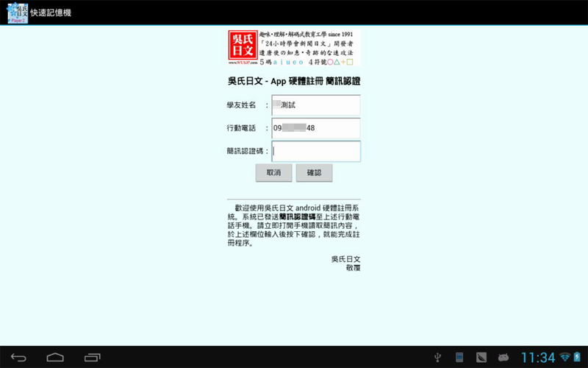Image resolution: width=588 pixels, height=368 pixels.
Task: Tap the bold 簡訊認證碼 text in instructions
Action: [x=298, y=216]
